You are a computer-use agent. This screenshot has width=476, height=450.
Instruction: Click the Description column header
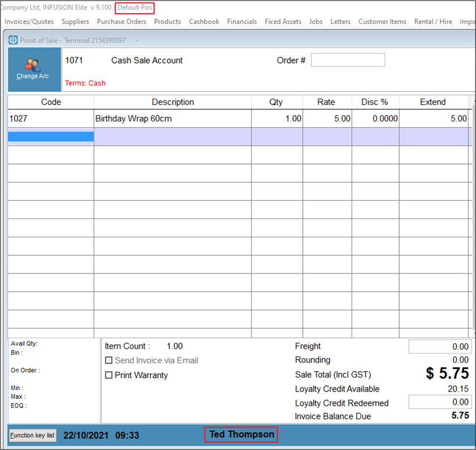click(x=173, y=102)
